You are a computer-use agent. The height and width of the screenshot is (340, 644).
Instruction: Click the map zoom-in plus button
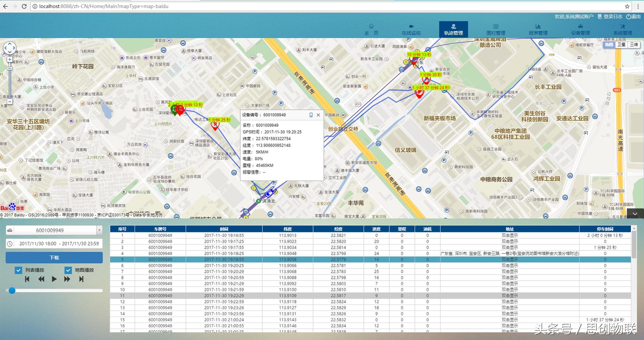[10, 60]
